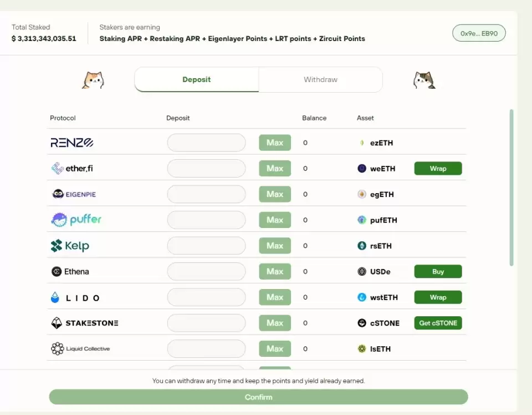Click the Lido protocol logo

coord(75,297)
